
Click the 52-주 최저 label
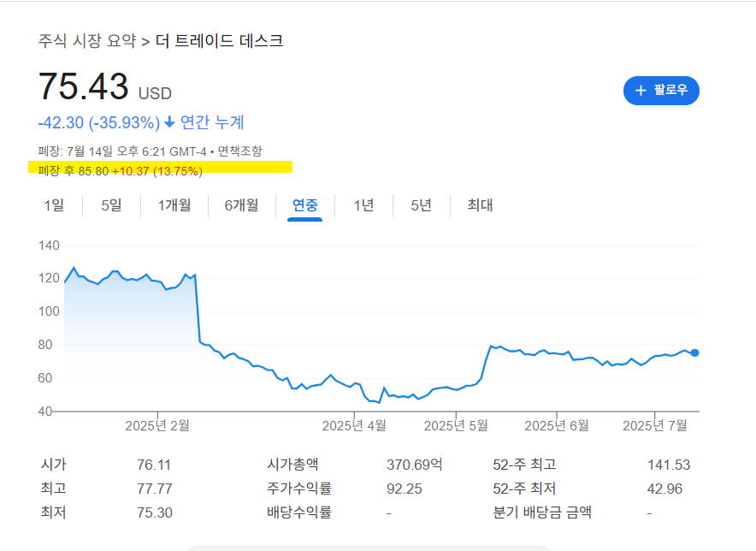click(524, 489)
